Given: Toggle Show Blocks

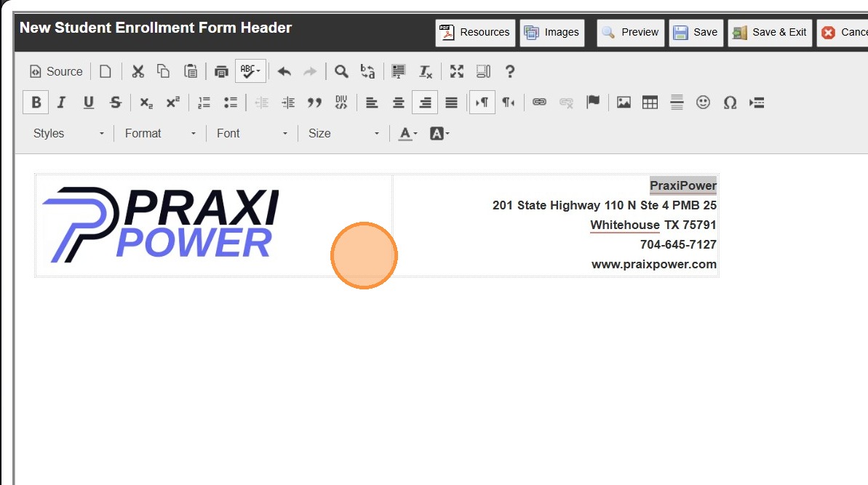Looking at the screenshot, I should [483, 71].
